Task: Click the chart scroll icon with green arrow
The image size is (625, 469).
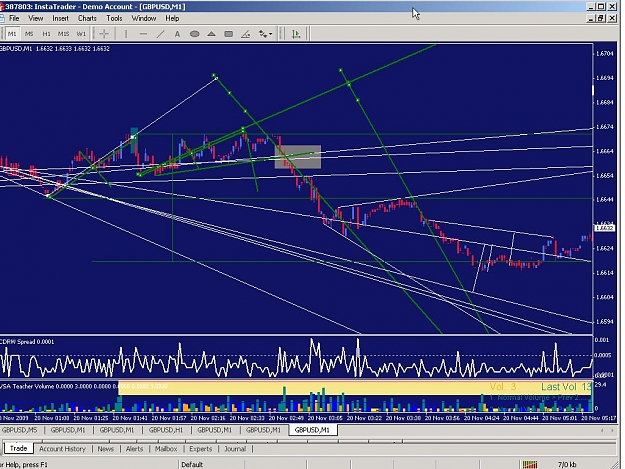Action: pyautogui.click(x=296, y=34)
